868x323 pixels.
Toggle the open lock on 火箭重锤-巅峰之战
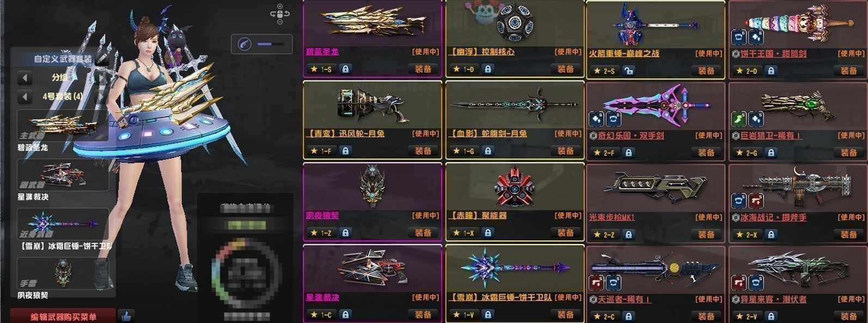pyautogui.click(x=628, y=71)
